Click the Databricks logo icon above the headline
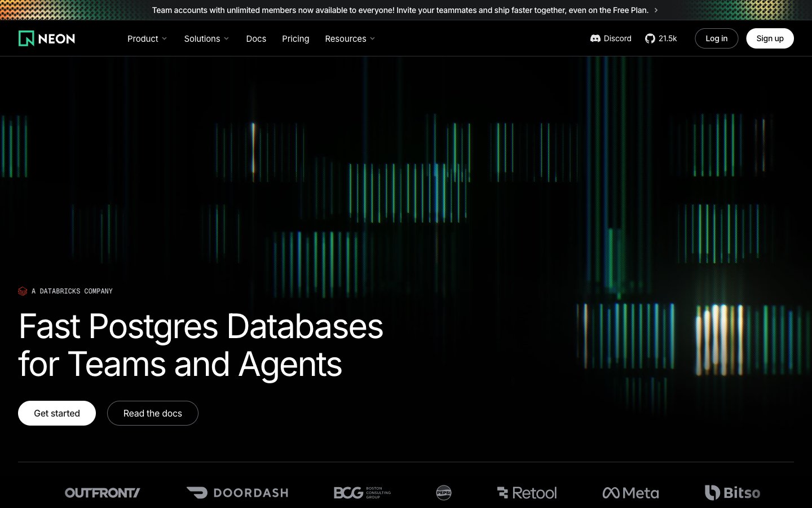 pos(23,291)
